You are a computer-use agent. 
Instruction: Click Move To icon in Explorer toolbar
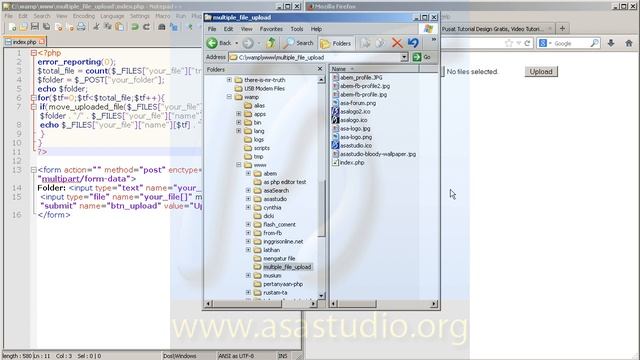[x=365, y=43]
